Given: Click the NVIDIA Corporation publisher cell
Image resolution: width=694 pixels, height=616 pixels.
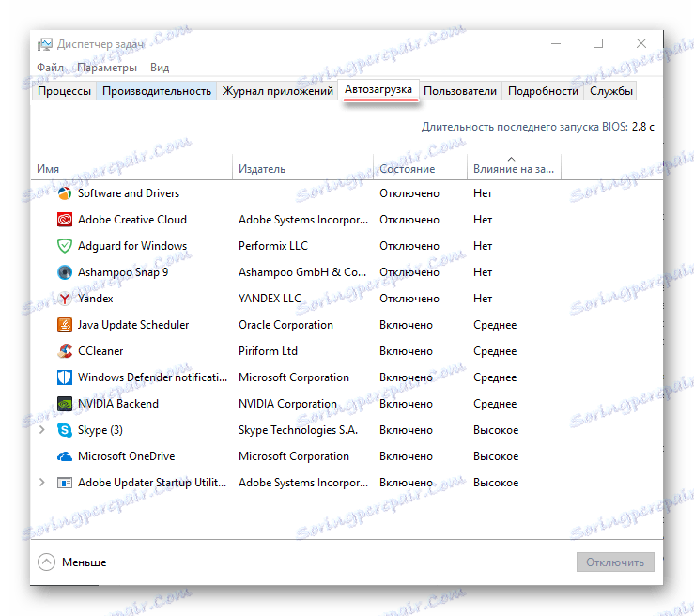Looking at the screenshot, I should pos(287,404).
